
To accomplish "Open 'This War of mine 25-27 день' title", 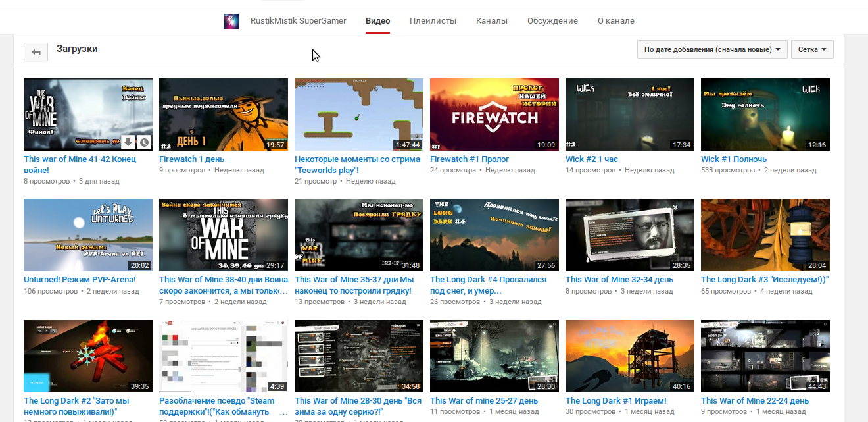I will click(484, 400).
